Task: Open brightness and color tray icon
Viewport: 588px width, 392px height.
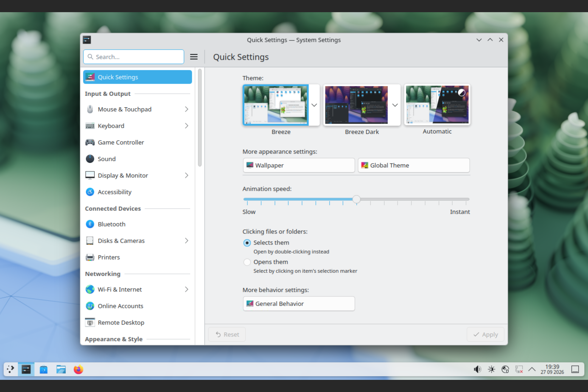Action: [491, 369]
